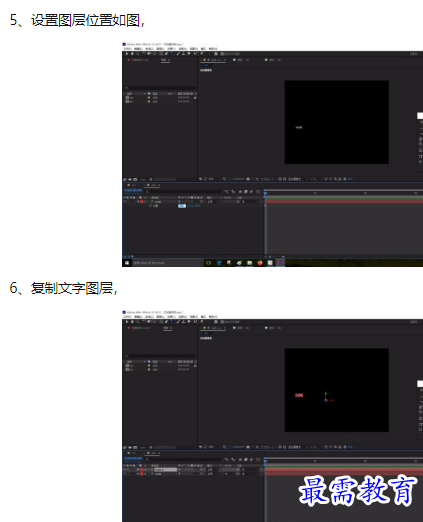Select the red layer bar in step 5 timeline
The image size is (423, 522).
tap(344, 202)
